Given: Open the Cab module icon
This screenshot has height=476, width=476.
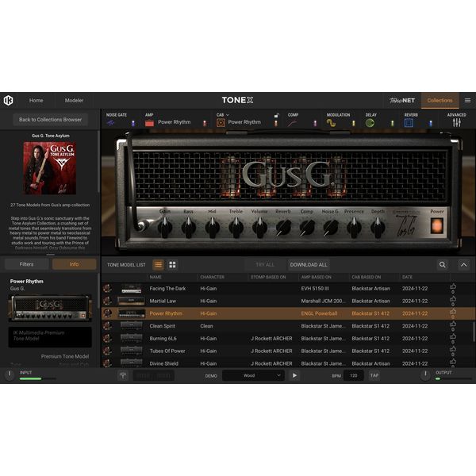Looking at the screenshot, I should 221,123.
